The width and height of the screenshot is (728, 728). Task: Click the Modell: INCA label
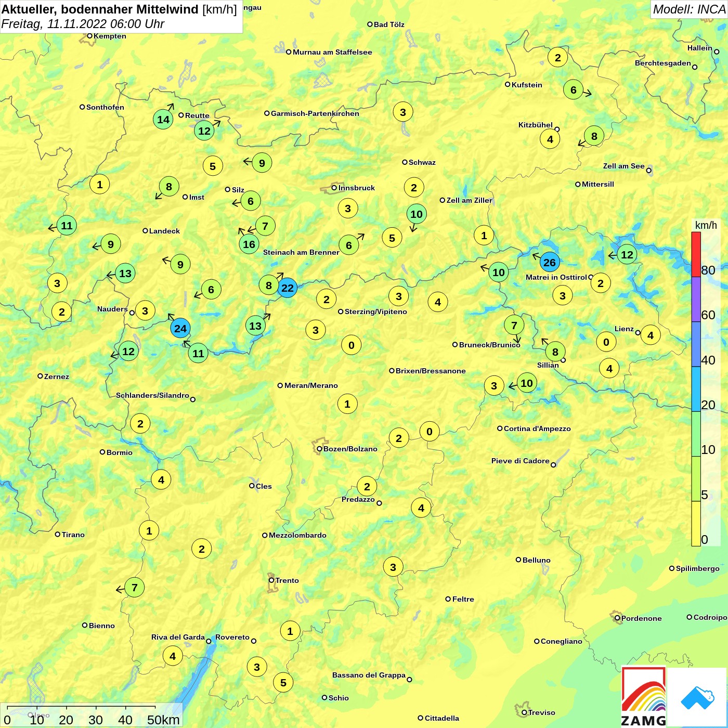(x=689, y=9)
